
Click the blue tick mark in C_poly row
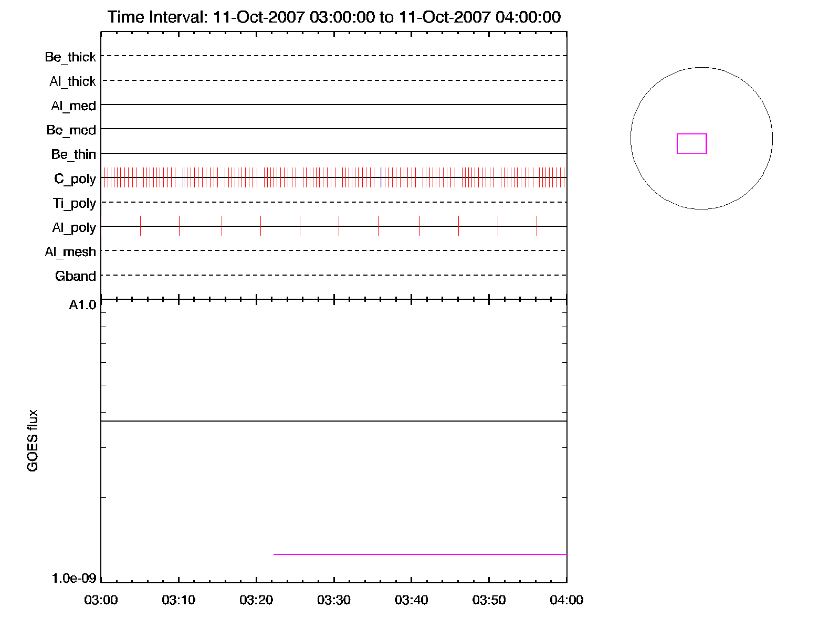coord(183,177)
